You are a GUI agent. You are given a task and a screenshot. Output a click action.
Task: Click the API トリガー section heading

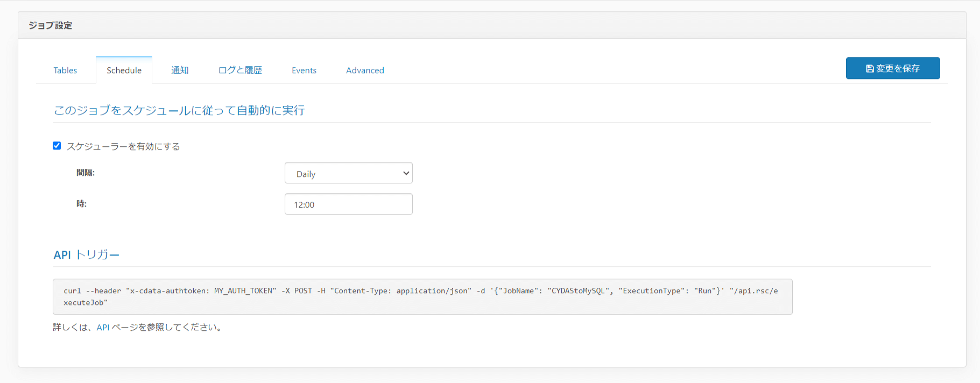pyautogui.click(x=86, y=255)
